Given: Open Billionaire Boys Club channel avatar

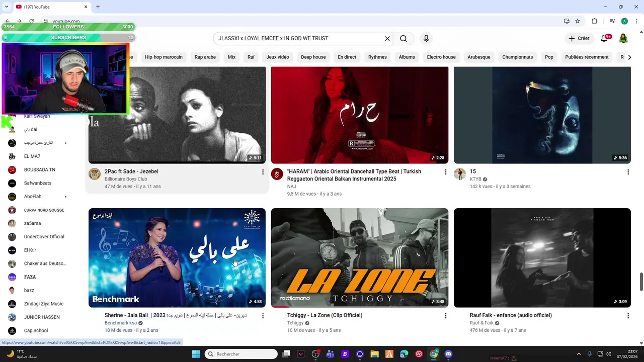Looking at the screenshot, I should coord(95,174).
